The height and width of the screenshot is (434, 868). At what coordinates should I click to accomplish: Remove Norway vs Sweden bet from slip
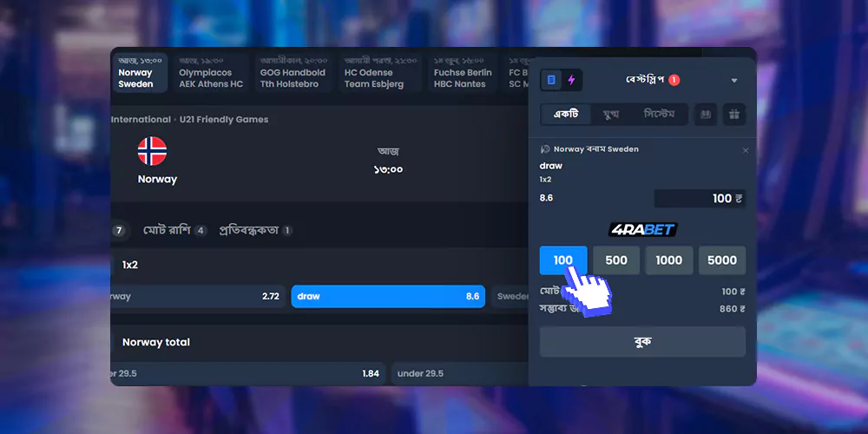tap(745, 150)
